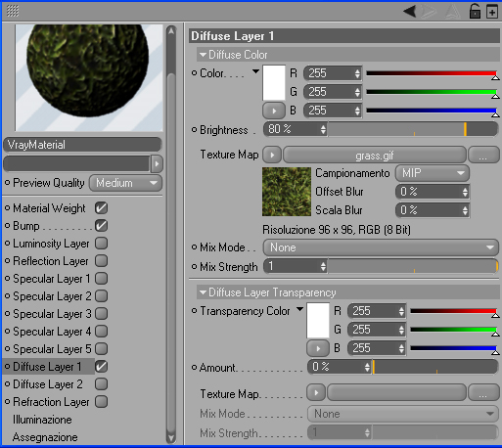Screen dimensions: 502x448
Task: Click keyframe circle beside Color label
Action: click(x=194, y=73)
